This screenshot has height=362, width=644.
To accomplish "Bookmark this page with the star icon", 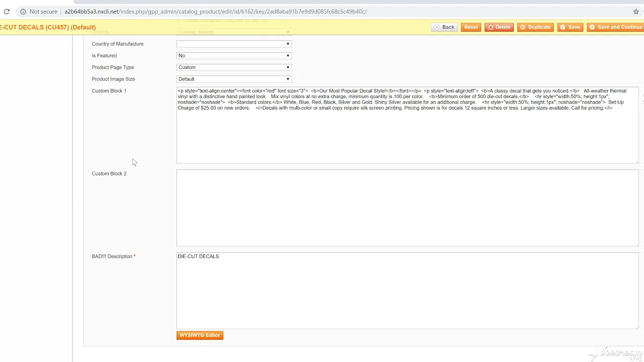I will coord(636,12).
